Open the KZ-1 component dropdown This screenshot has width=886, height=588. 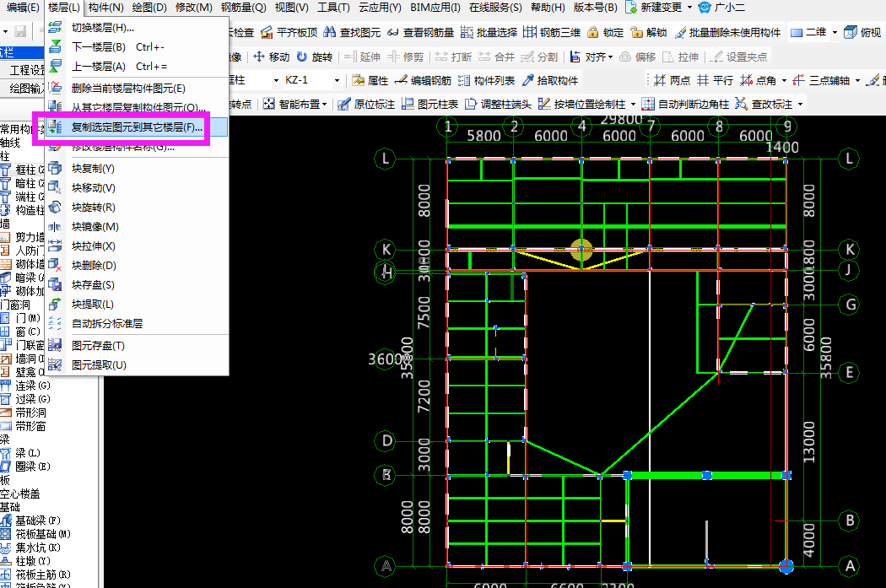tap(337, 81)
